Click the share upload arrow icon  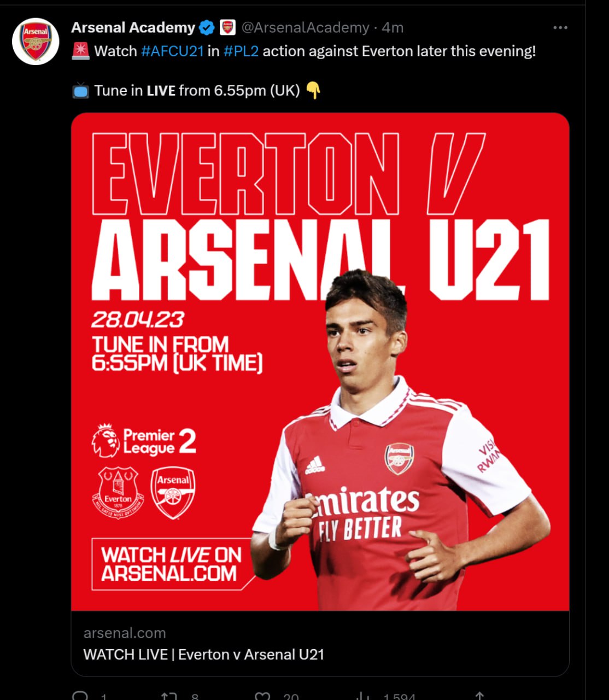tap(479, 696)
